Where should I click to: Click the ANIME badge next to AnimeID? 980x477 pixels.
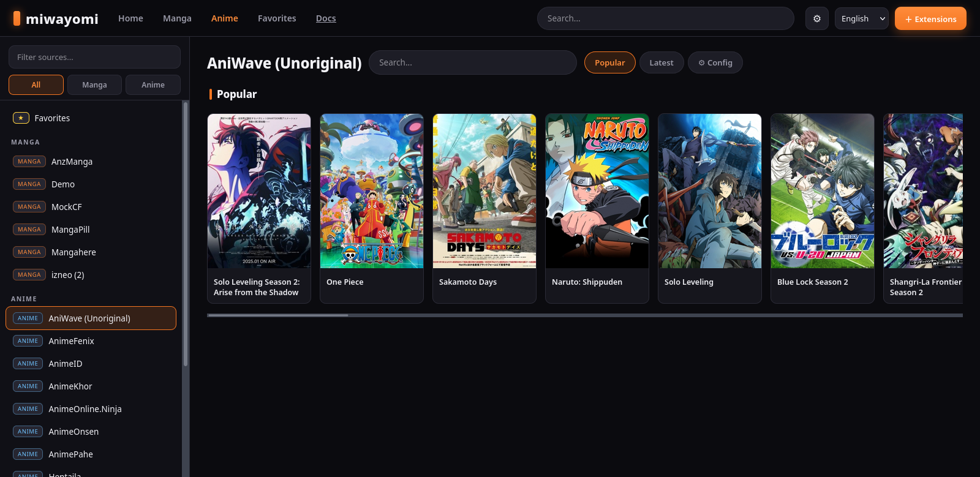pyautogui.click(x=28, y=364)
